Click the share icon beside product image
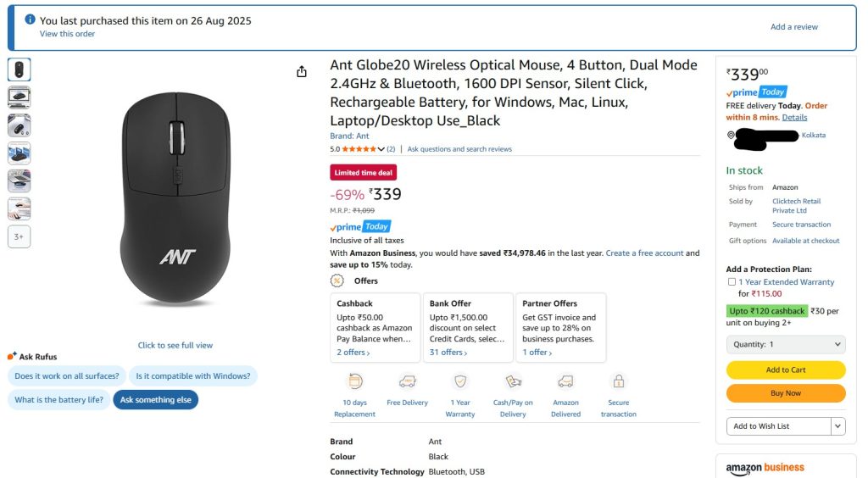This screenshot has height=478, width=868. click(302, 72)
